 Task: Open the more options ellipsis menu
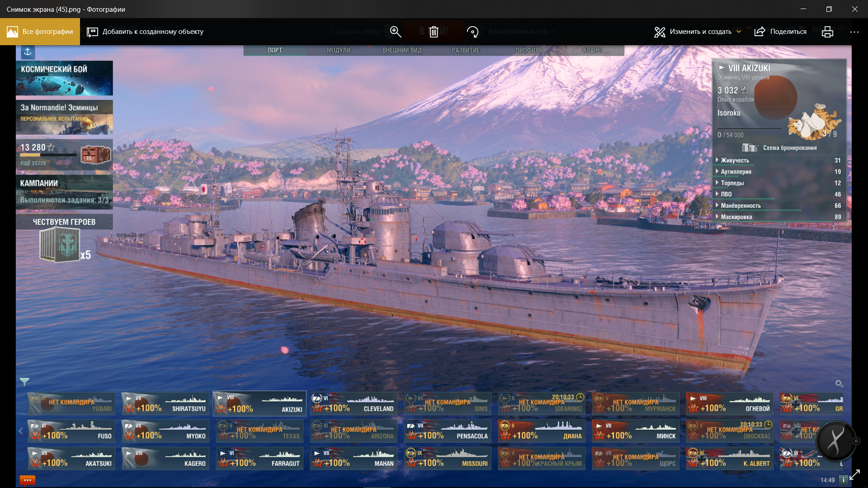(x=854, y=32)
